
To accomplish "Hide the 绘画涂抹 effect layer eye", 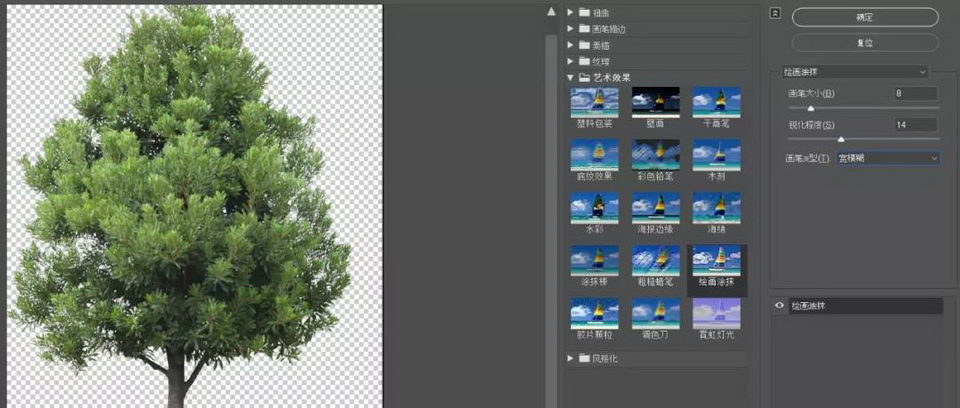I will [779, 306].
